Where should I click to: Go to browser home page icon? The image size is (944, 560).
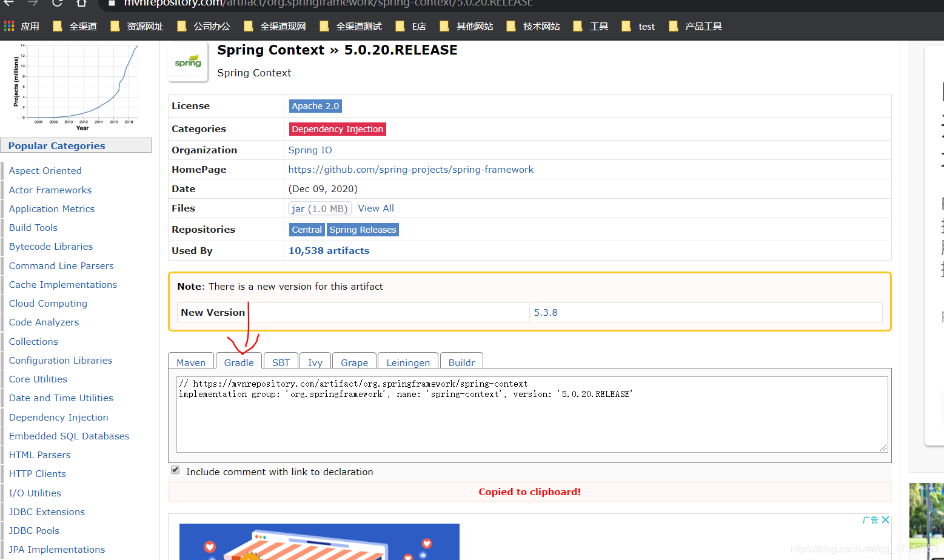(81, 3)
